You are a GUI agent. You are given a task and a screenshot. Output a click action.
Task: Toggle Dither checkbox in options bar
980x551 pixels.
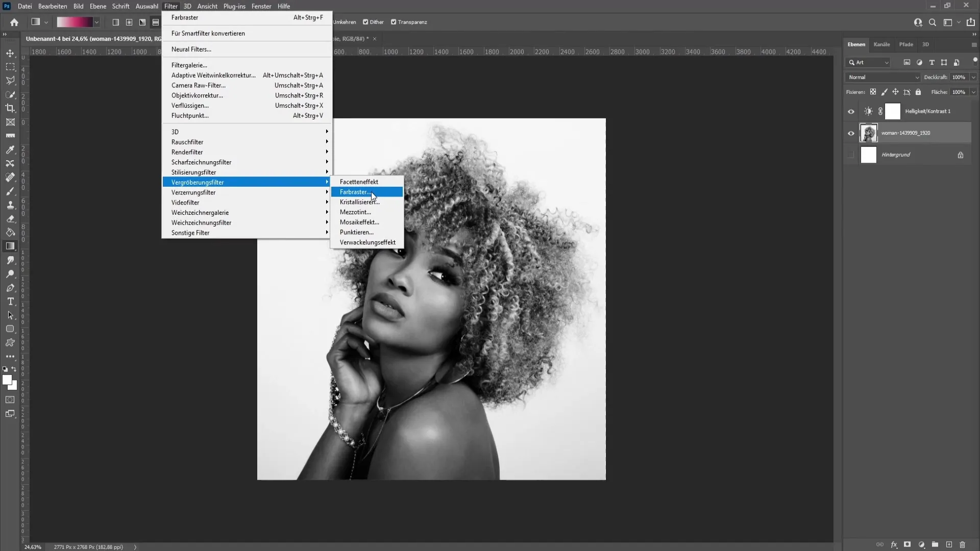(366, 22)
